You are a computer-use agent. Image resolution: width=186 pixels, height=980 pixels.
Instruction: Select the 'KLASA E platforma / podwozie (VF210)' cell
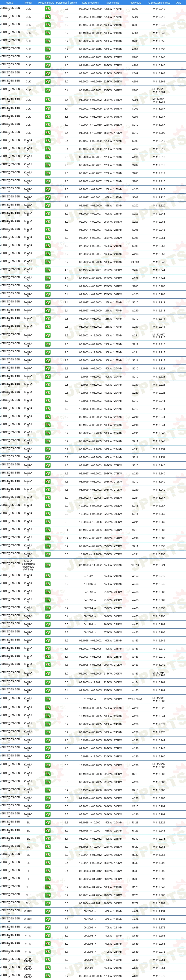pos(28,565)
